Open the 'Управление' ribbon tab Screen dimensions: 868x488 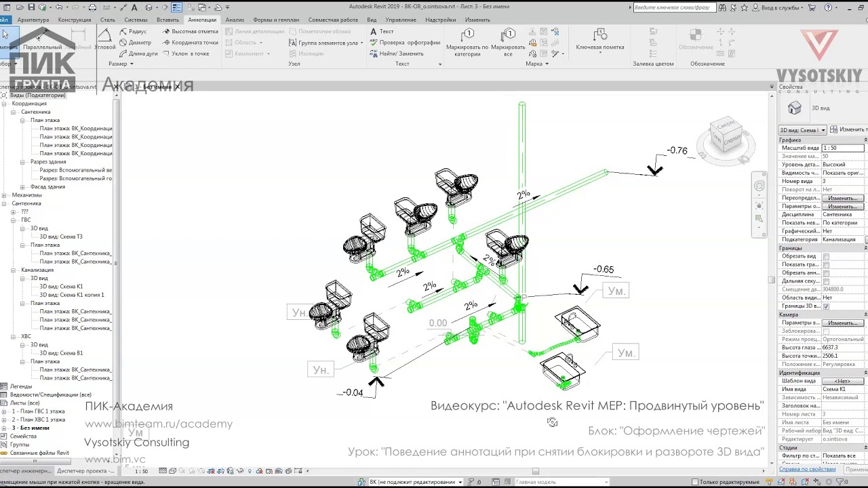point(401,20)
